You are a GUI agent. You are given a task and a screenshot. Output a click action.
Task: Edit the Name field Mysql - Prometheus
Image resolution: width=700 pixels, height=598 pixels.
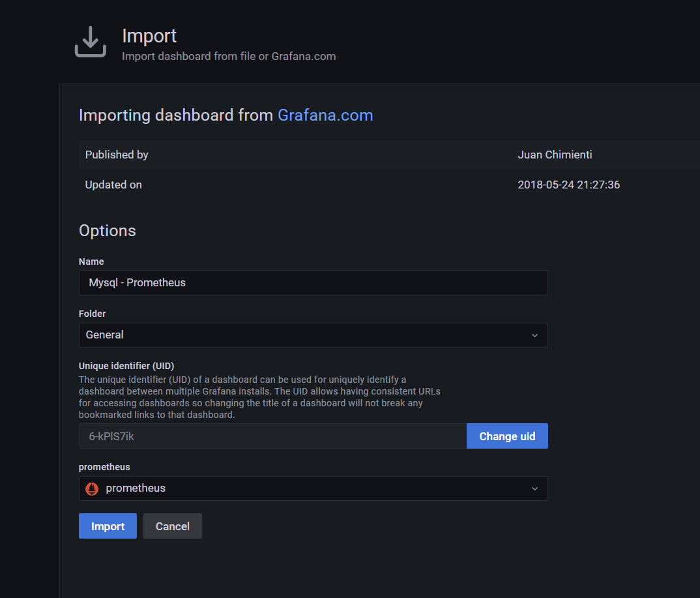(x=313, y=283)
